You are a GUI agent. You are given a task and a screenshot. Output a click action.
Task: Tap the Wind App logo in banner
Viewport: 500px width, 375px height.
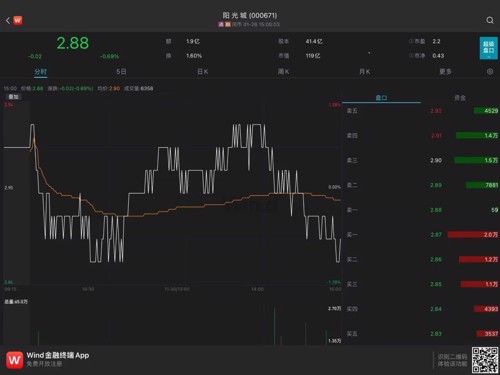point(15,360)
